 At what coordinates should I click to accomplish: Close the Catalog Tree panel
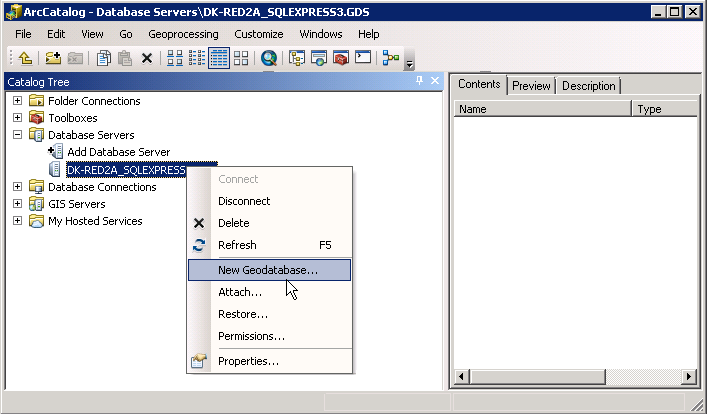click(435, 81)
